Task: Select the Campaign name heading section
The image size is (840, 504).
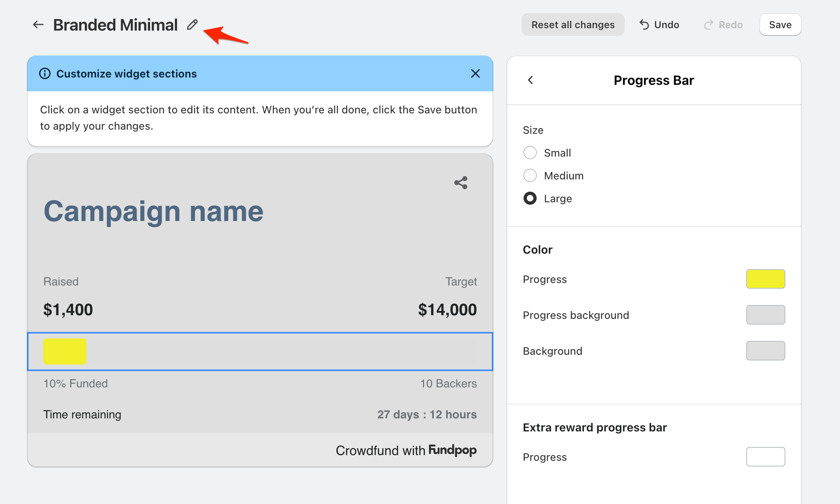Action: coord(153,212)
